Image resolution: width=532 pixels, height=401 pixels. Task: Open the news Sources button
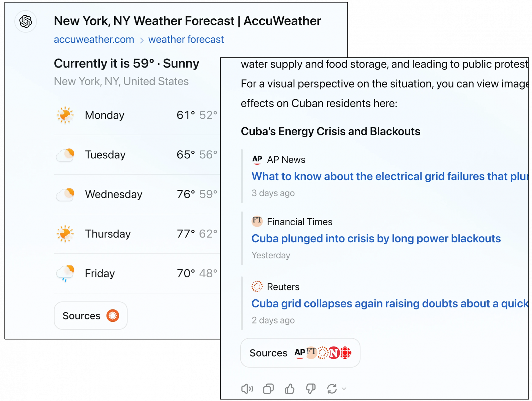coord(300,353)
